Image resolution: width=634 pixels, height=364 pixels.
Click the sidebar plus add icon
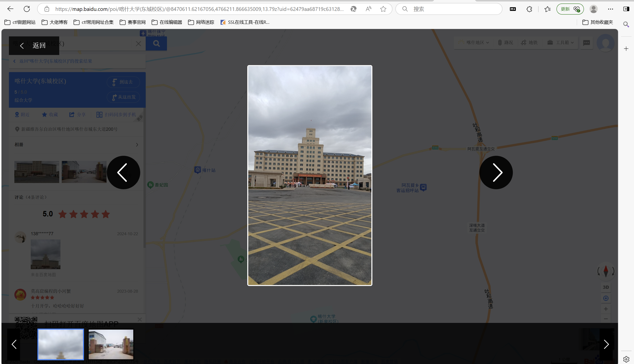click(x=626, y=49)
